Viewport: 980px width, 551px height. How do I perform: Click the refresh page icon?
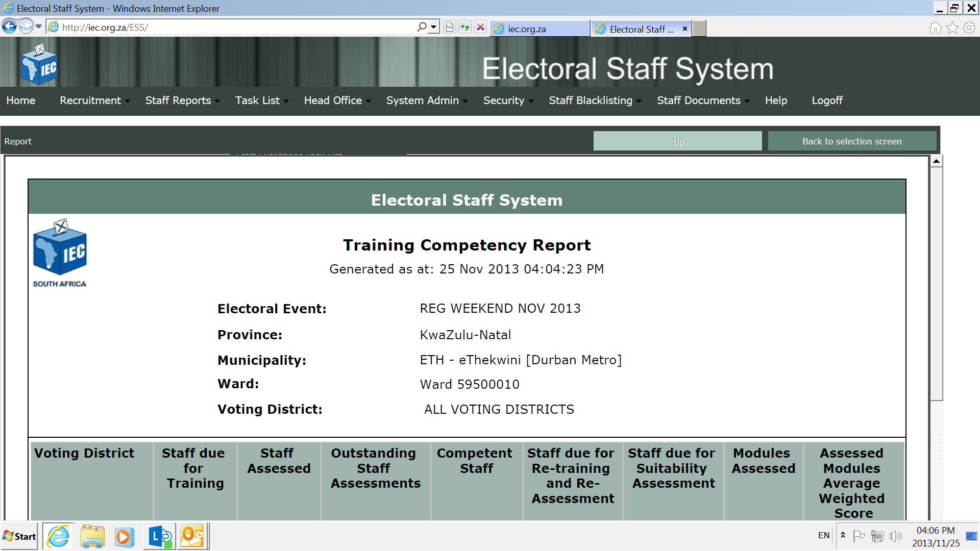coord(465,27)
